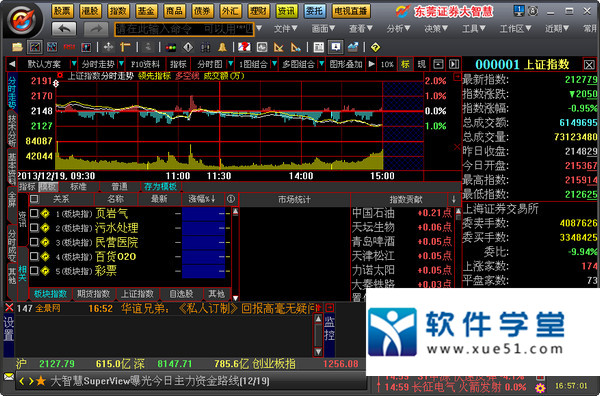Click the yellow diamond help icon
The height and width of the screenshot is (396, 600).
point(375,47)
